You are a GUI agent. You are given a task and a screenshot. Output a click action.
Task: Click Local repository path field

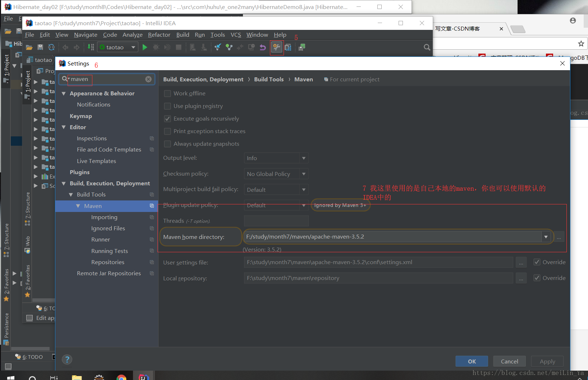[x=378, y=278]
